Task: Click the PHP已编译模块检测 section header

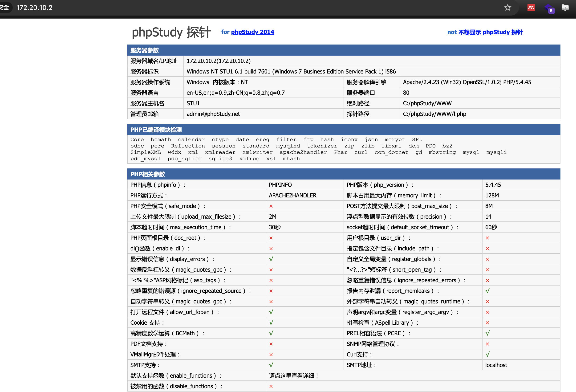Action: [x=156, y=130]
